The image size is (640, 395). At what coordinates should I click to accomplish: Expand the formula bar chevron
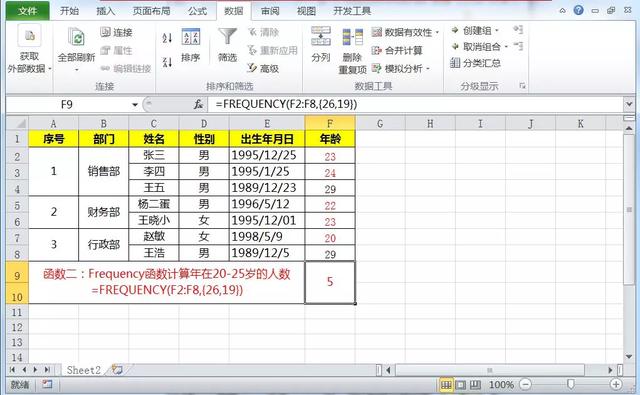tap(629, 104)
